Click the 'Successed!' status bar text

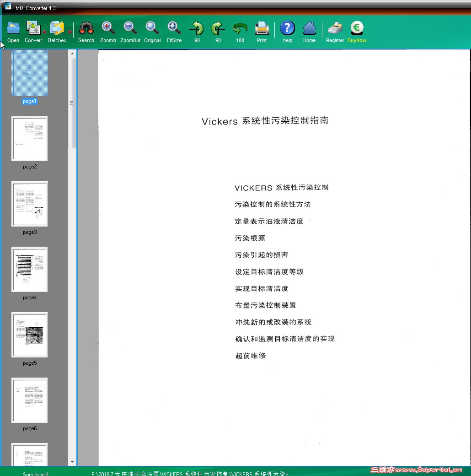[36, 474]
